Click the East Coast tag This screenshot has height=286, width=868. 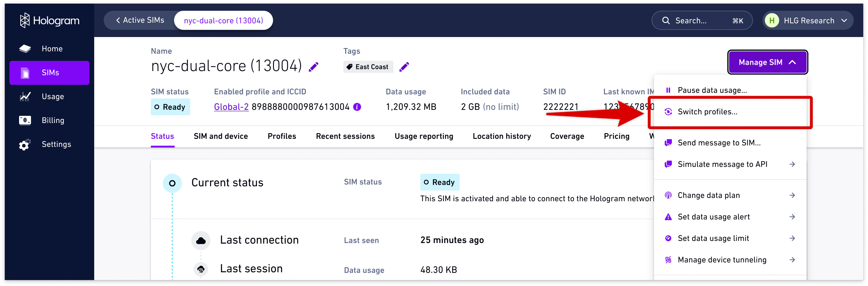368,67
